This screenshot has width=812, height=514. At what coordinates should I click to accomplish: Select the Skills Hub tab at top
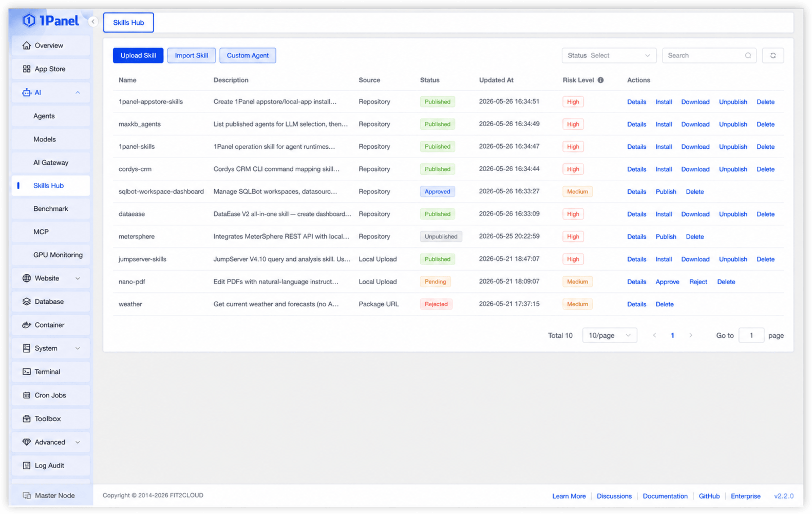(128, 22)
